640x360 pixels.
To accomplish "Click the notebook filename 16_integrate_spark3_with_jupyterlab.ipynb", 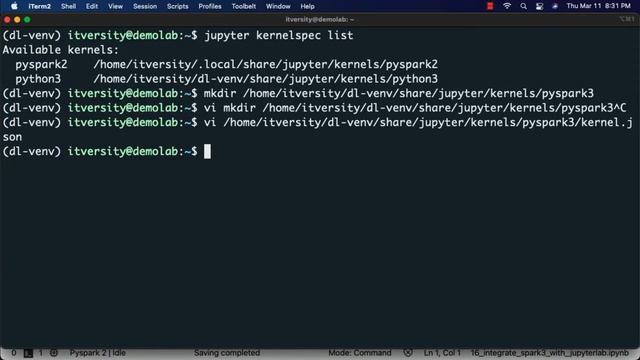I will point(550,353).
